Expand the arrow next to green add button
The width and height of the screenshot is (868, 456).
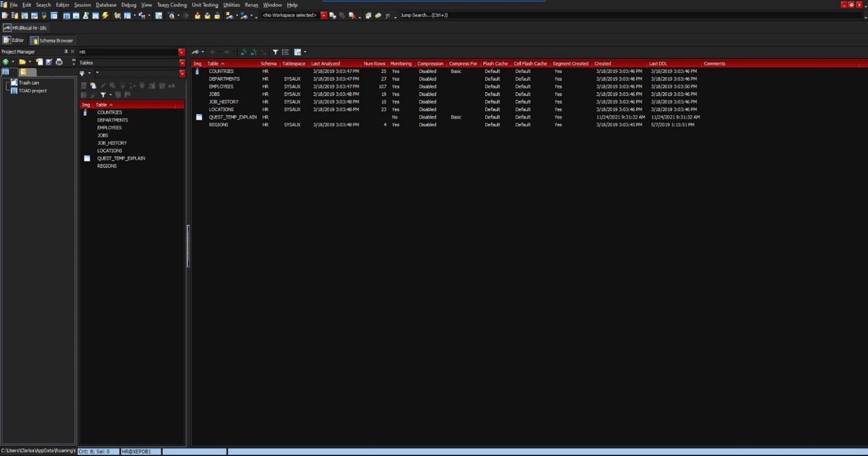(13, 62)
